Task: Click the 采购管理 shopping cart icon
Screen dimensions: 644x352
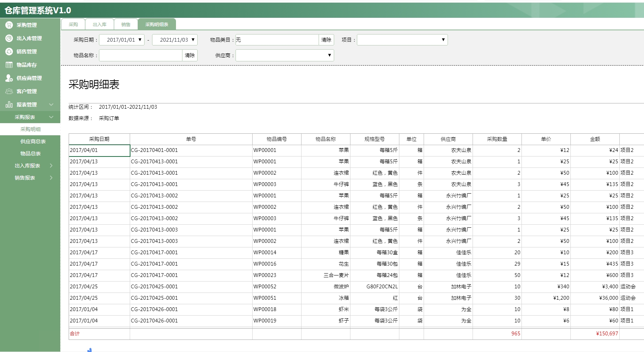Action: tap(9, 25)
